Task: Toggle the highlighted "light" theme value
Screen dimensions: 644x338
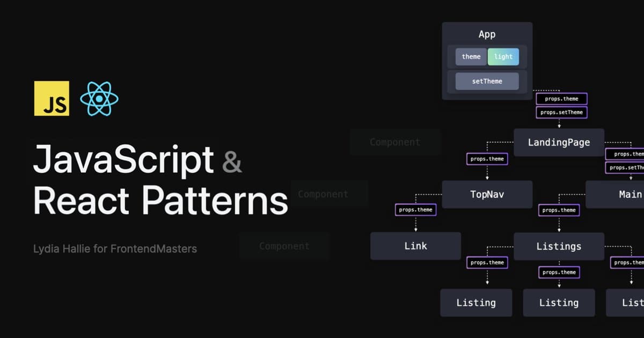Action: point(503,56)
